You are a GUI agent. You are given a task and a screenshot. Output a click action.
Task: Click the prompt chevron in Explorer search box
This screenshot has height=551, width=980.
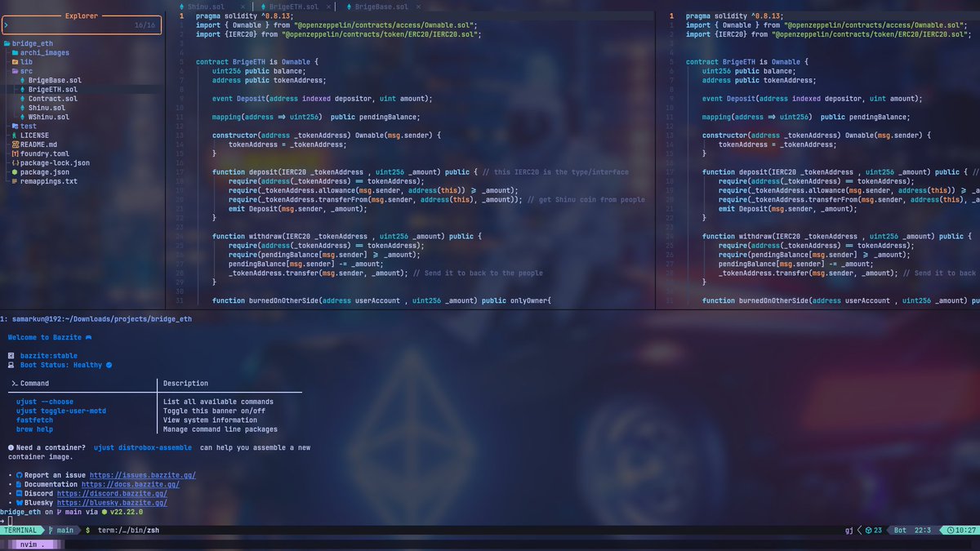(x=7, y=26)
